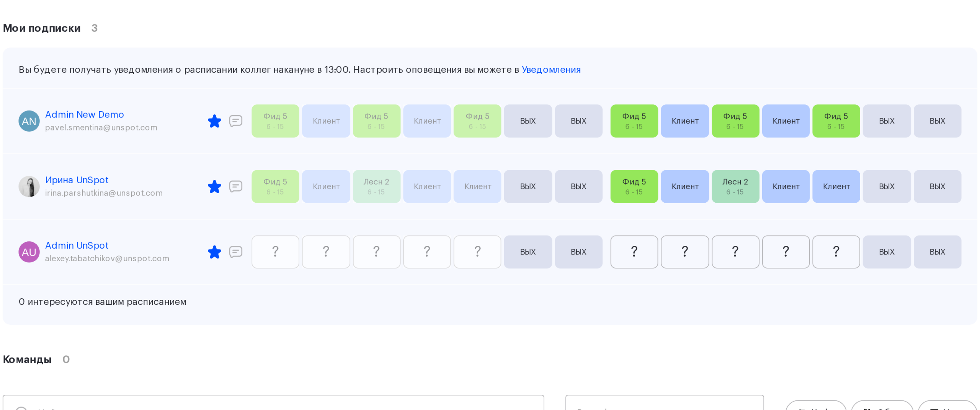Click faded Лесн 2 cell in Ирина's row
980x410 pixels.
click(376, 186)
